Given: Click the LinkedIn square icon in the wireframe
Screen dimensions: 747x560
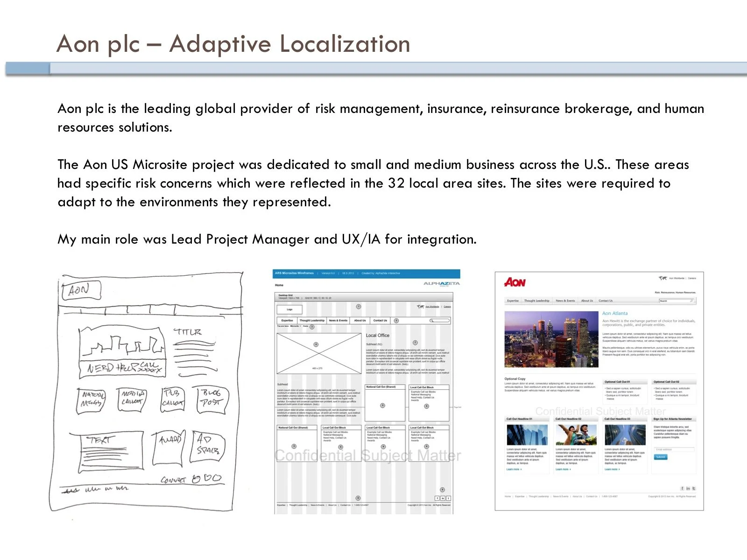Looking at the screenshot, I should [443, 498].
